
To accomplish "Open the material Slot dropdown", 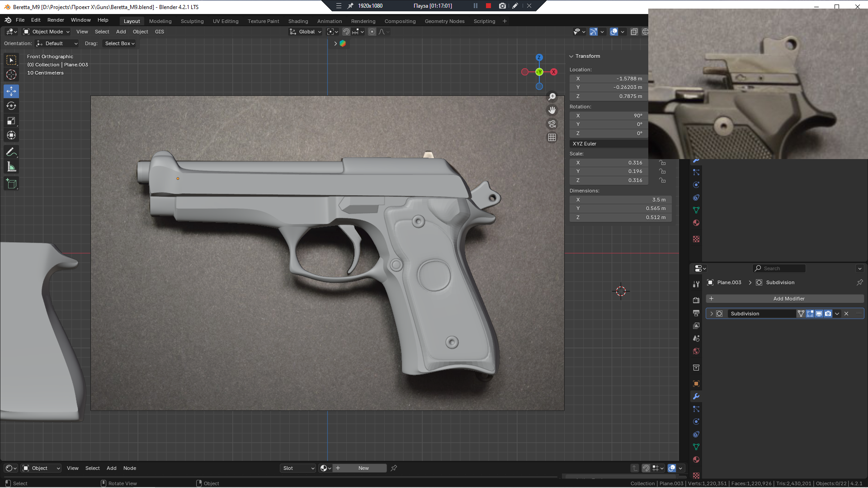I will [298, 468].
